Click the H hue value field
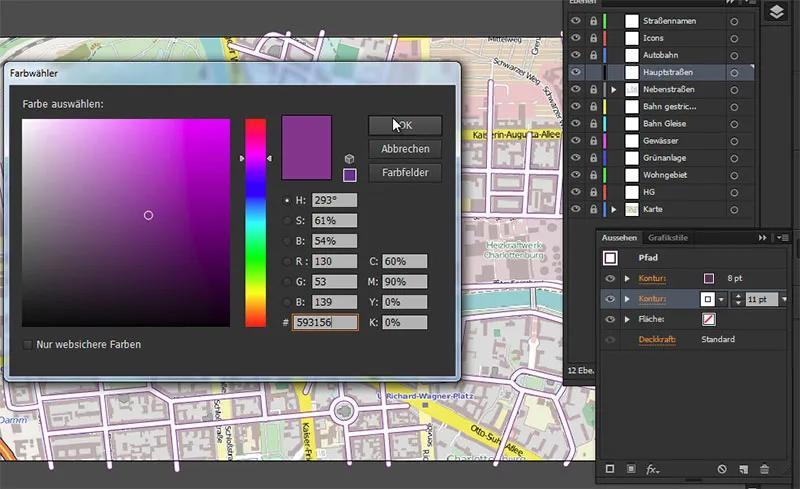This screenshot has width=800, height=489. point(334,200)
